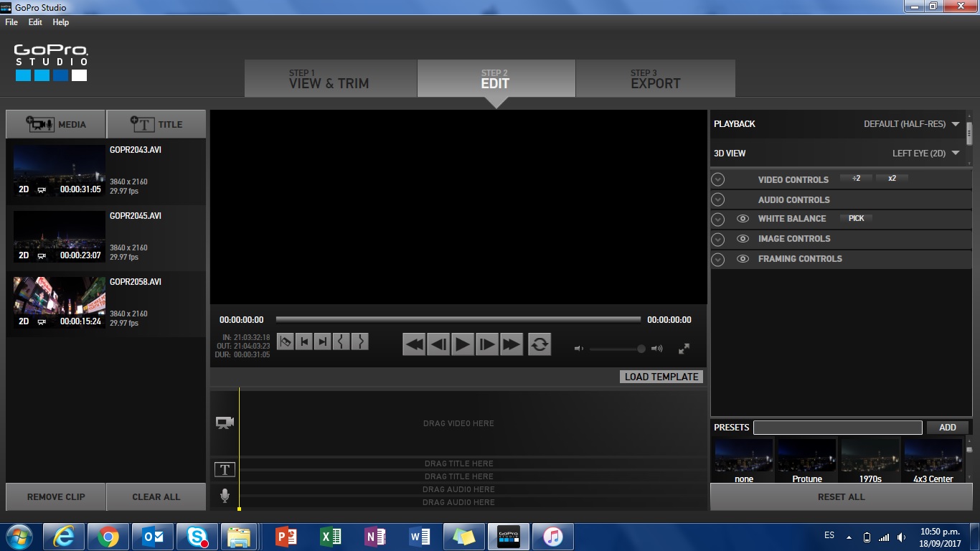This screenshot has width=980, height=551.
Task: Click the presets name input field
Action: (837, 428)
